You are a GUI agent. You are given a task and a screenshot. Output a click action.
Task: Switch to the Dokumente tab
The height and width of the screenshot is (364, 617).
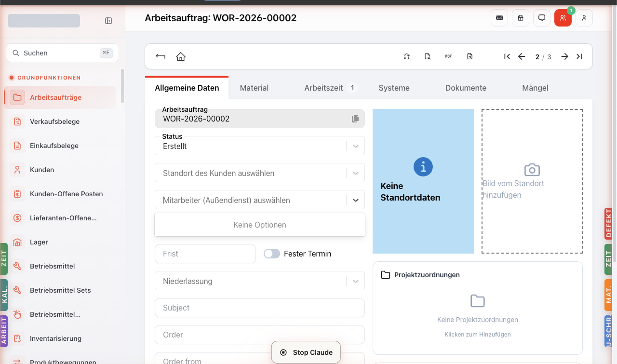tap(466, 88)
